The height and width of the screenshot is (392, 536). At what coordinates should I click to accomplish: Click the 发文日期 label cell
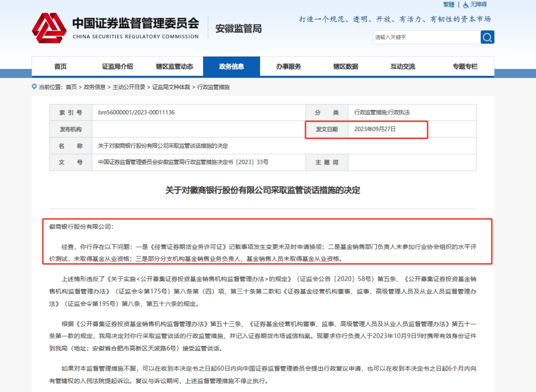(327, 129)
